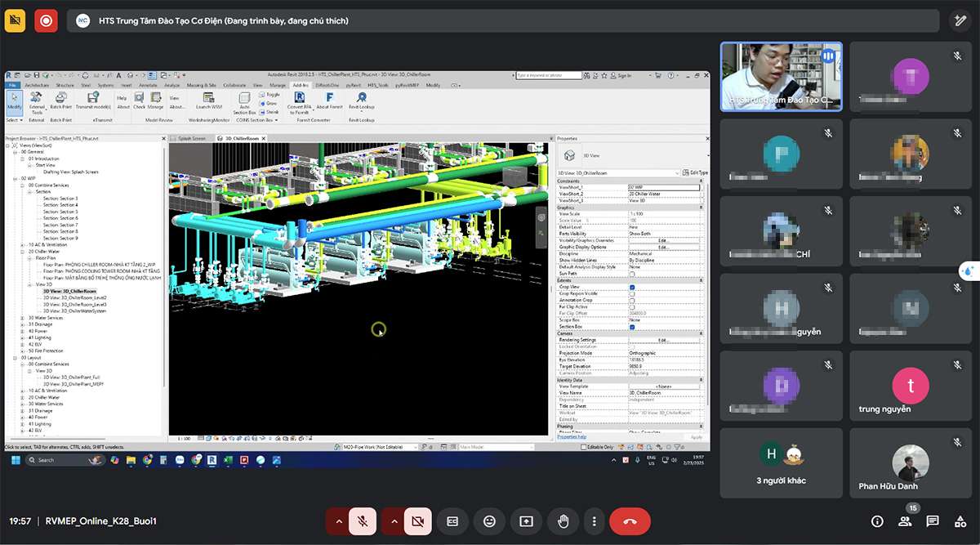Toggle the Crop View checkbox
This screenshot has height=545, width=980.
coord(632,288)
